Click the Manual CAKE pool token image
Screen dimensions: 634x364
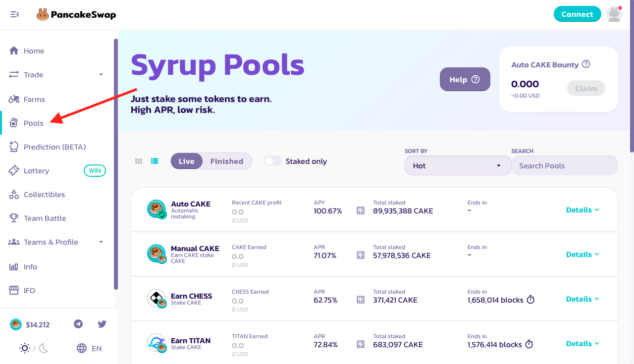coord(157,254)
